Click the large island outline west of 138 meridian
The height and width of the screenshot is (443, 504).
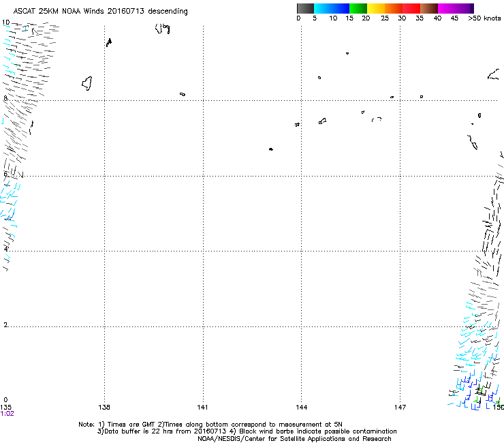click(87, 83)
